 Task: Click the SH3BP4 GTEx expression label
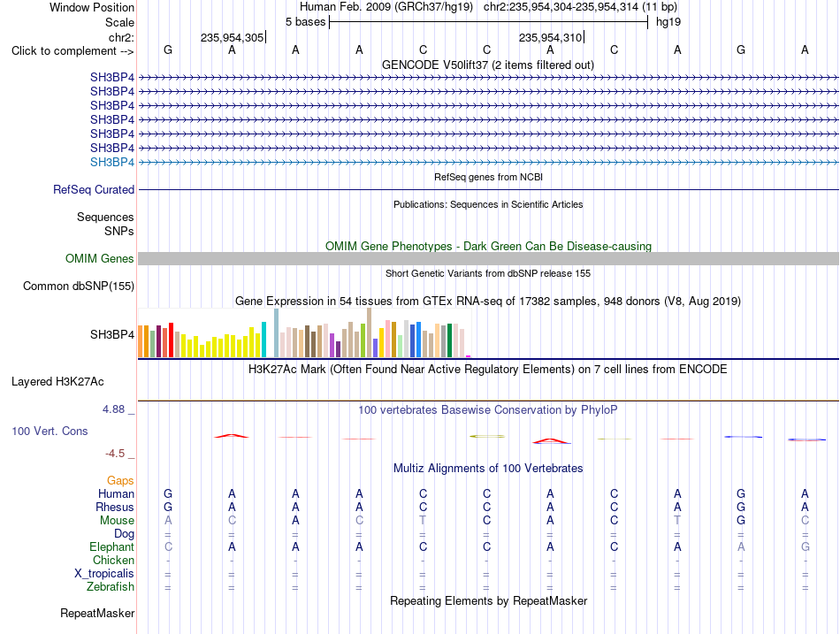tap(112, 335)
